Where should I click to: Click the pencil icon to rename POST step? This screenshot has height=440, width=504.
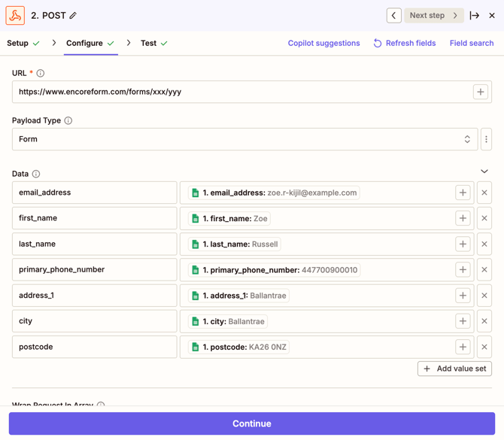point(73,16)
